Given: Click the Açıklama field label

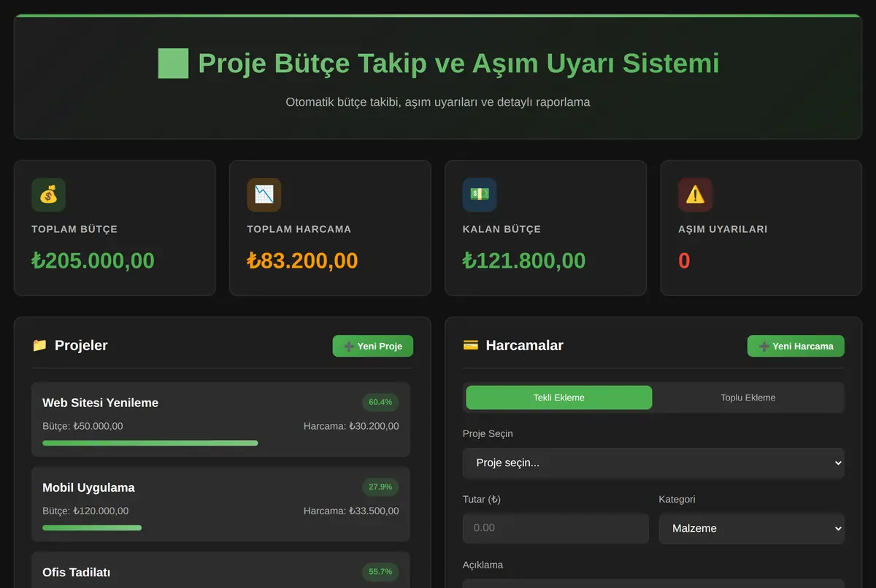Looking at the screenshot, I should (483, 565).
